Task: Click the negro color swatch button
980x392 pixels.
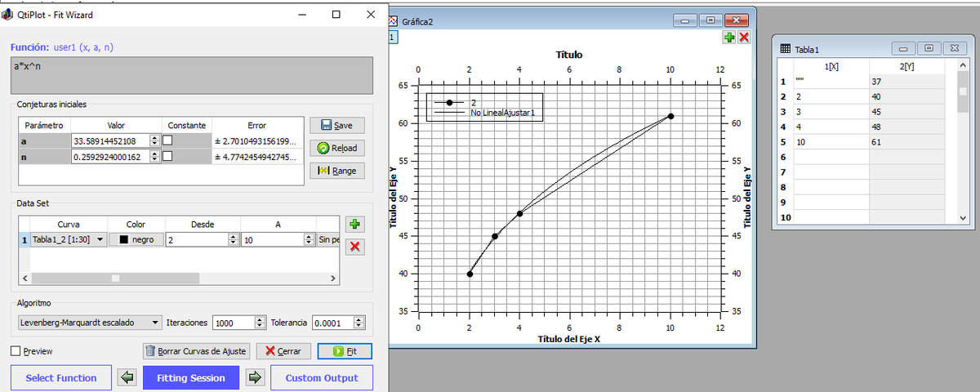Action: (137, 240)
